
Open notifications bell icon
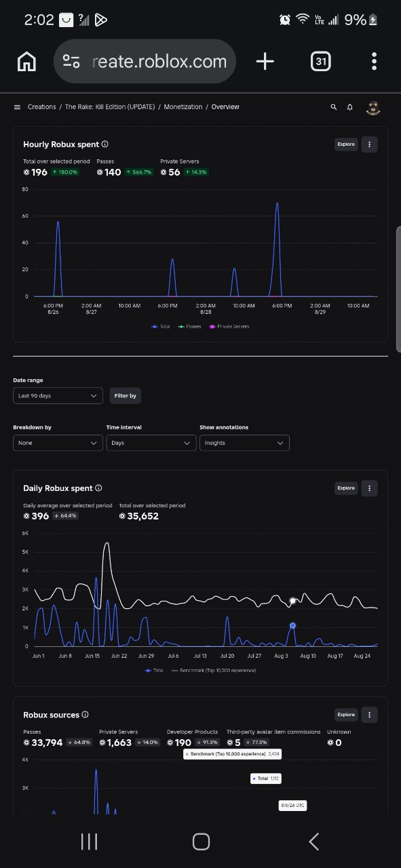(350, 107)
